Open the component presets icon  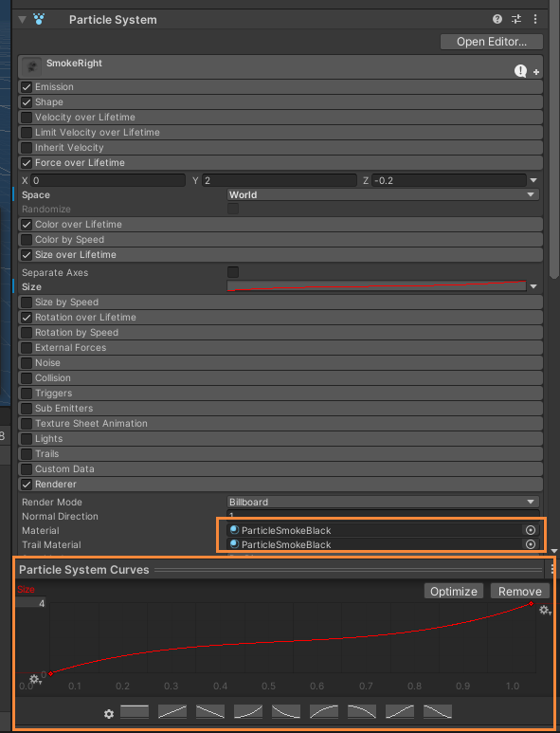coord(516,19)
